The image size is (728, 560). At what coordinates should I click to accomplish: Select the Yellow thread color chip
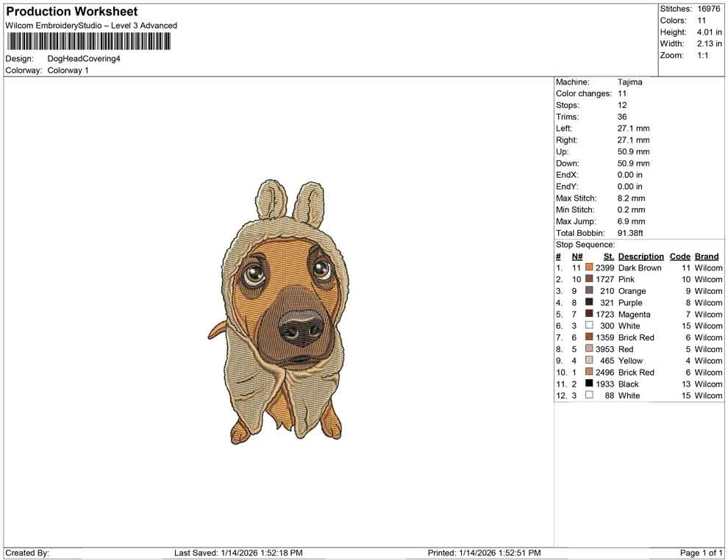[x=588, y=360]
